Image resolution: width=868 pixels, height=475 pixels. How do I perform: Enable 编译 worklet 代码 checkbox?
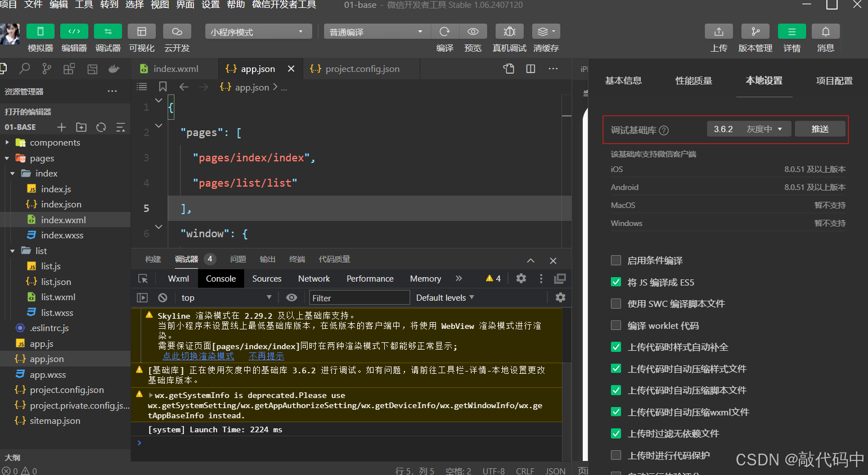point(616,325)
